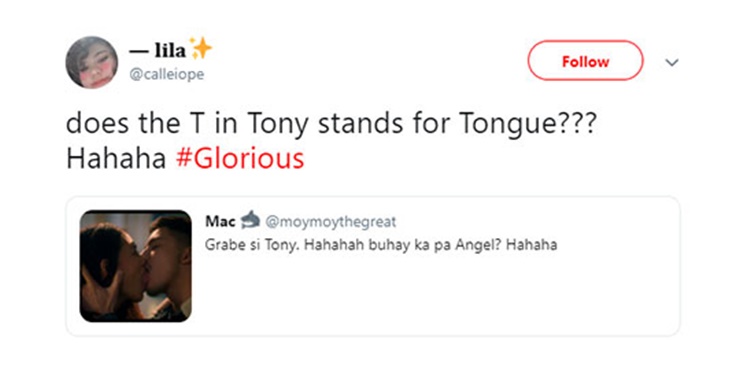Open quoted tweet text starting 'Grabe si Tony'
Screen dimensions: 750x369
coord(381,245)
